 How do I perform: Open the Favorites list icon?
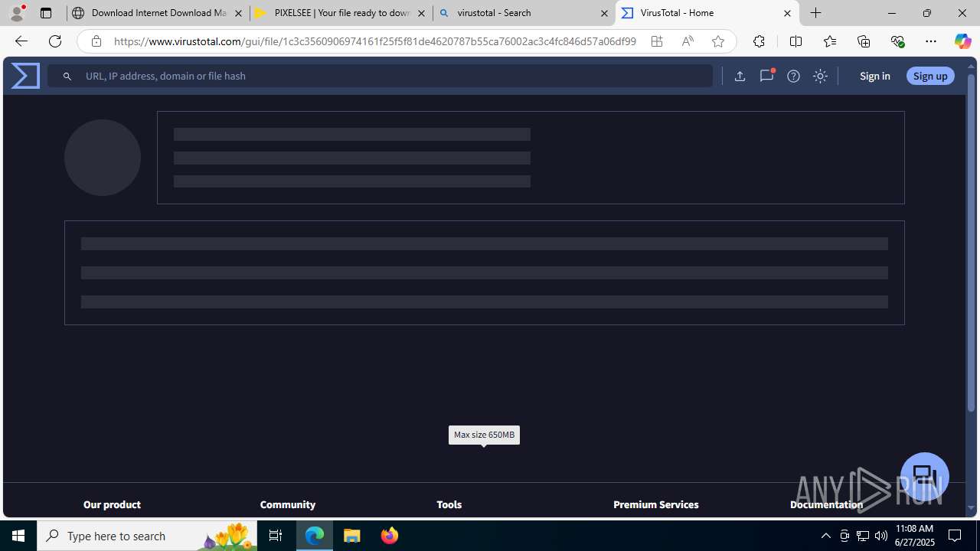(830, 41)
